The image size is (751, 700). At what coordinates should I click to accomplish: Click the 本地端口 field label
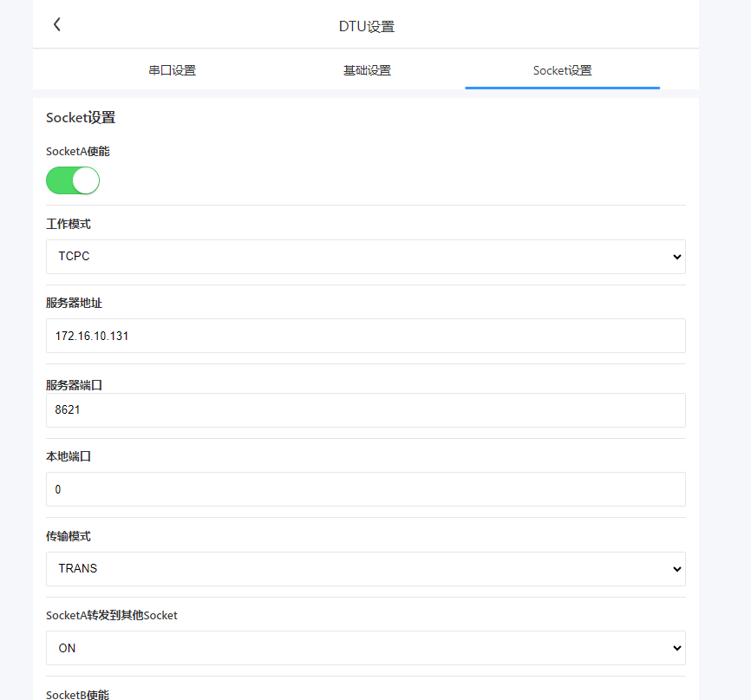(x=69, y=456)
